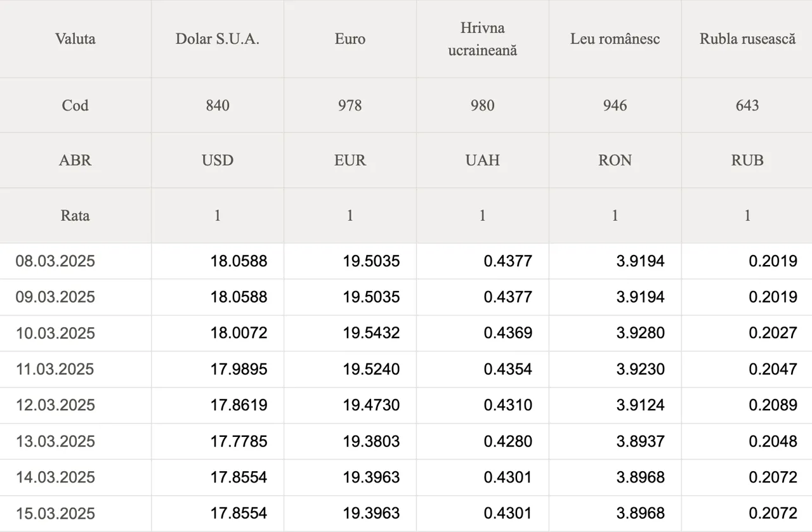Select currency code 946

click(615, 105)
